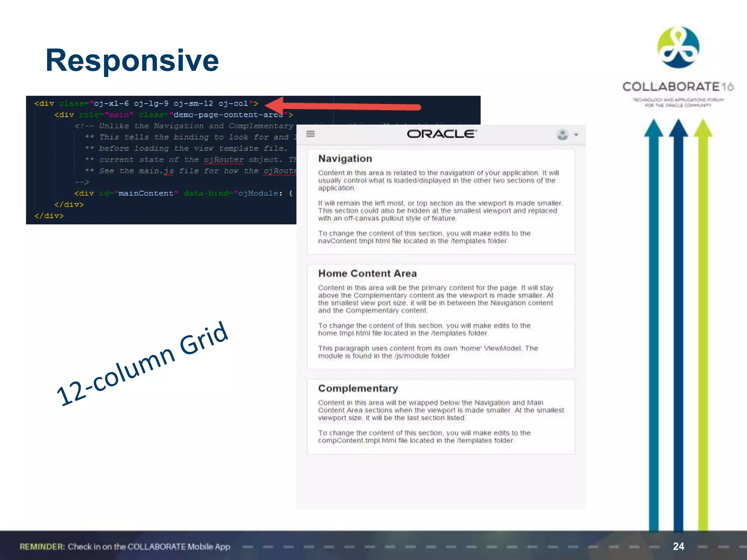This screenshot has height=560, width=747.
Task: Click 'home.tmpl.html file' sentence
Action: click(x=424, y=329)
